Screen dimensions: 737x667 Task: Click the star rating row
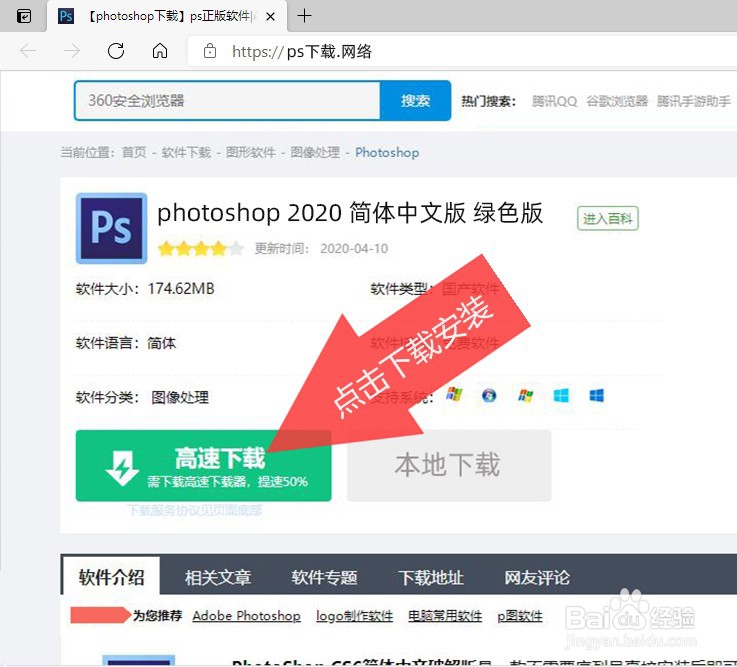pyautogui.click(x=201, y=248)
